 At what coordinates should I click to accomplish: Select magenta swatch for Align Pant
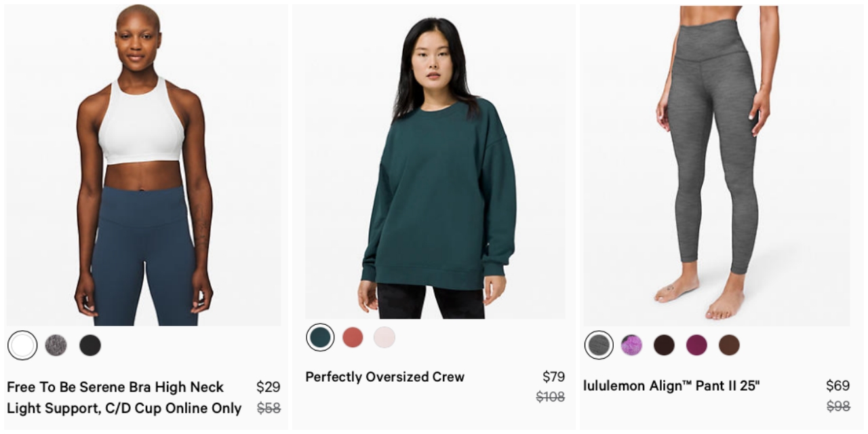click(696, 345)
